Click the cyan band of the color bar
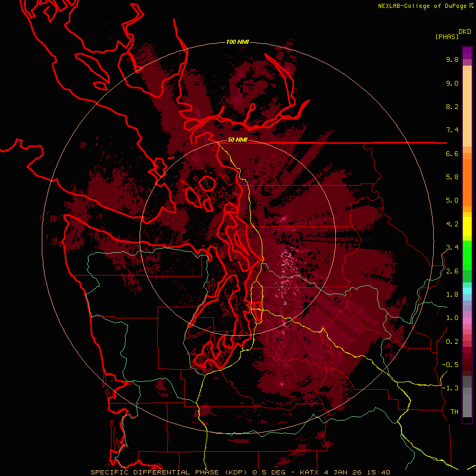This screenshot has height=476, width=476. [x=467, y=291]
